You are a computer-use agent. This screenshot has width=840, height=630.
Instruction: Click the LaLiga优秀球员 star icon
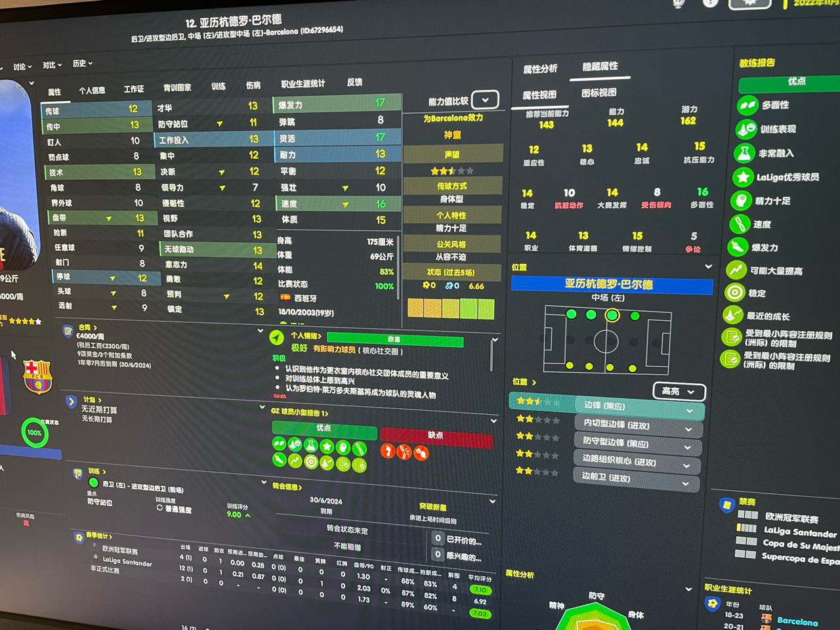743,177
